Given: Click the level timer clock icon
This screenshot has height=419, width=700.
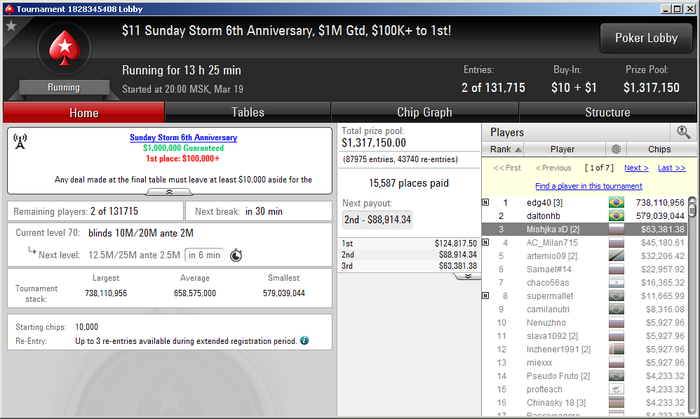Looking at the screenshot, I should coord(236,255).
